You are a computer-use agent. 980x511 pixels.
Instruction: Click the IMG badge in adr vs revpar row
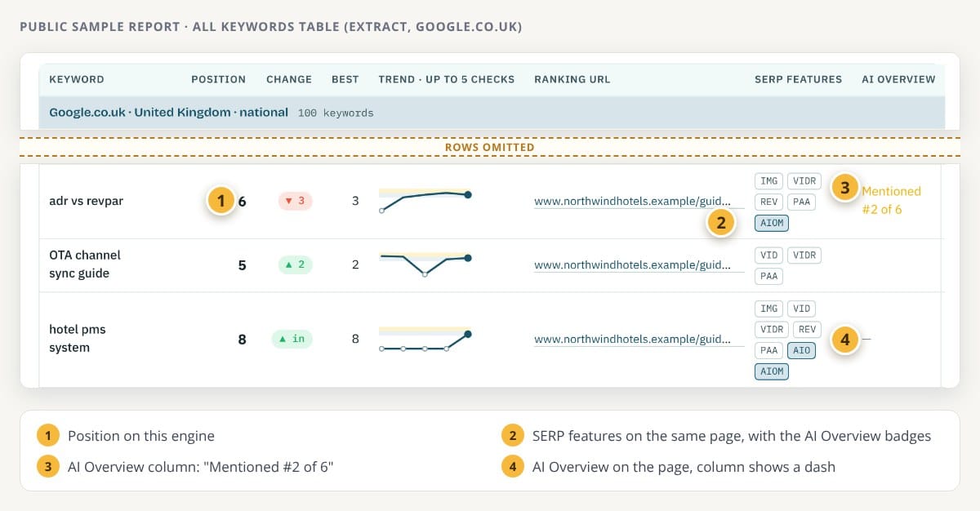pyautogui.click(x=768, y=181)
